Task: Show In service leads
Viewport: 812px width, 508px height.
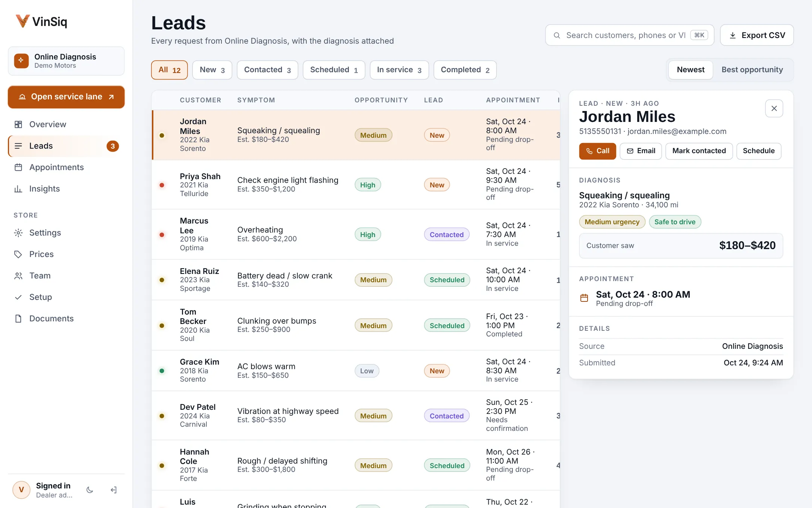Action: pyautogui.click(x=399, y=70)
